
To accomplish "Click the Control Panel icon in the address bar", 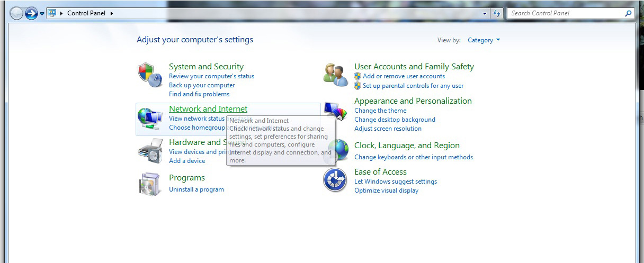I will pyautogui.click(x=52, y=13).
